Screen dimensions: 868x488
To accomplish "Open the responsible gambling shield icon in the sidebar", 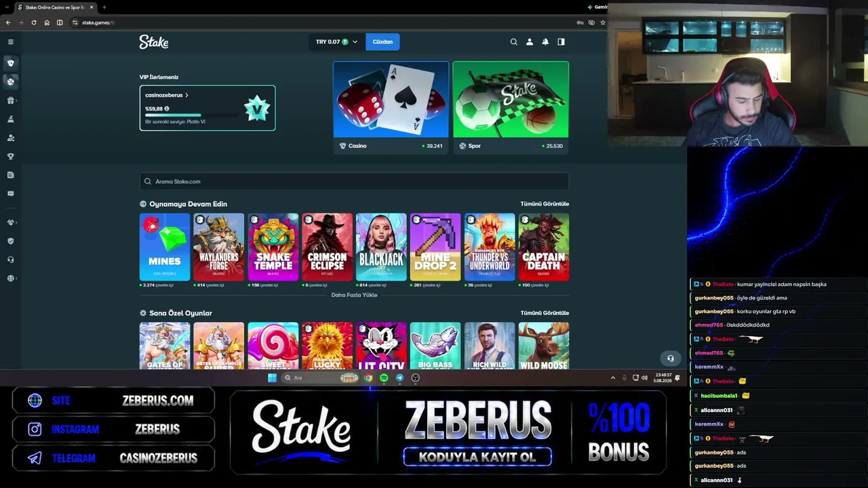I will point(10,241).
